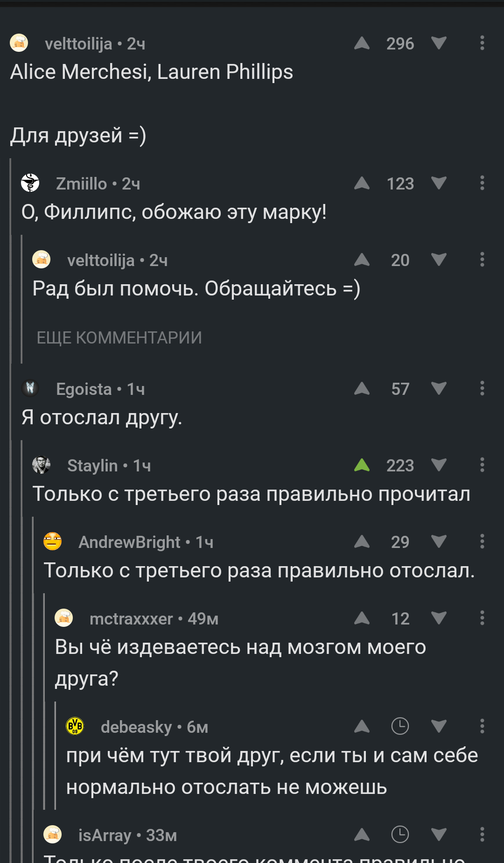504x863 pixels.
Task: Upvote Zmiillo's comment about Phillips
Action: point(362,183)
